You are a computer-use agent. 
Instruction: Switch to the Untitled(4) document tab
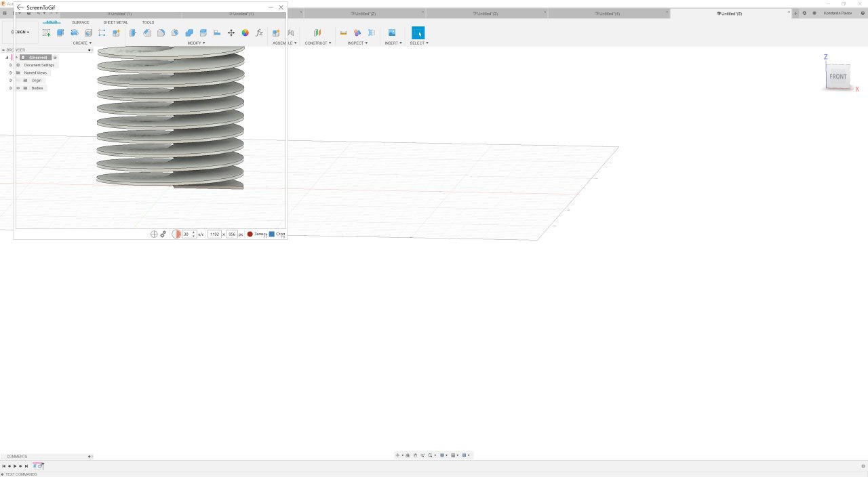point(608,14)
